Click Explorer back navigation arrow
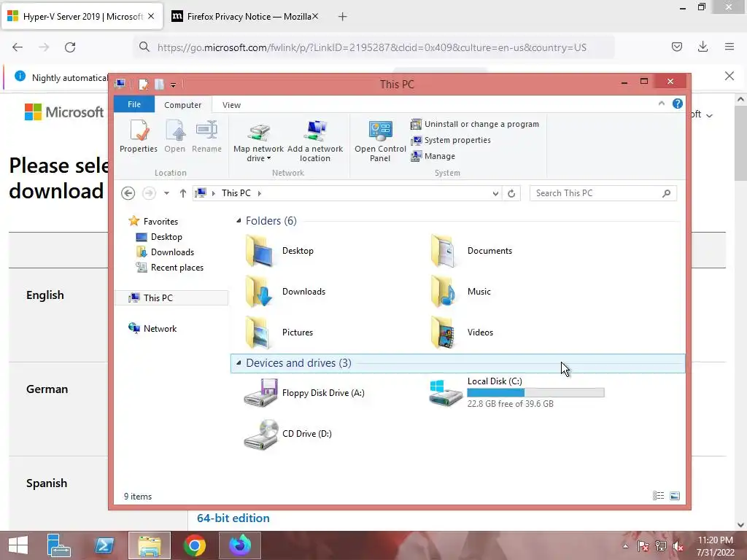The height and width of the screenshot is (560, 747). 128,192
